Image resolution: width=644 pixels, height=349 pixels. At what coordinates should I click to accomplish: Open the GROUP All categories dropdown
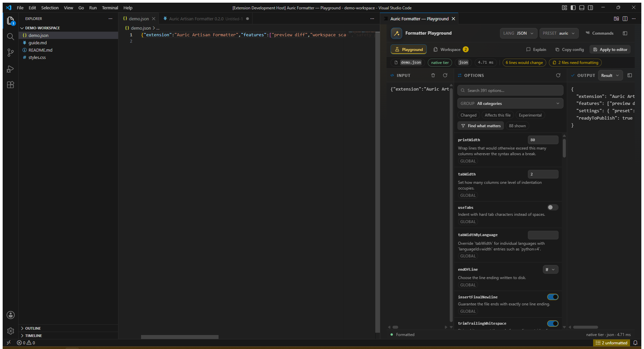[510, 104]
